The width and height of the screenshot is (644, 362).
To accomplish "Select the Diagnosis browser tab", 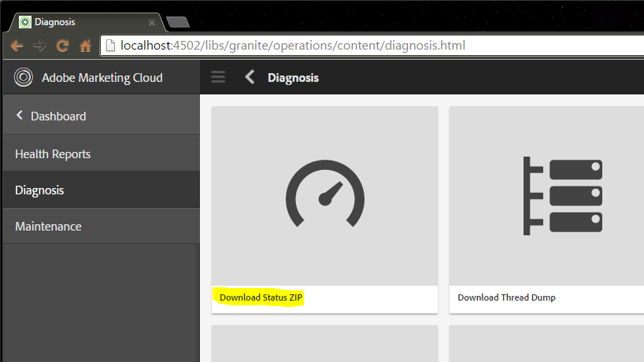I will point(87,22).
